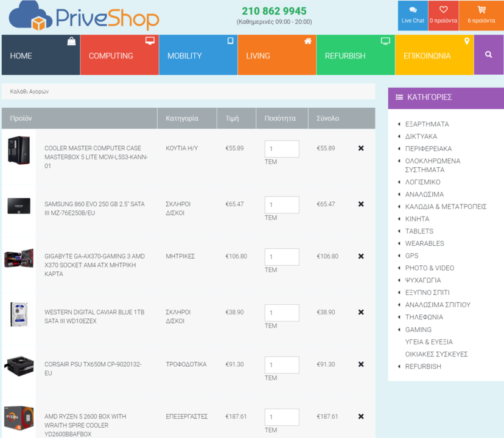Open AMD RYZEN 5 2600 BOX link

pos(85,425)
